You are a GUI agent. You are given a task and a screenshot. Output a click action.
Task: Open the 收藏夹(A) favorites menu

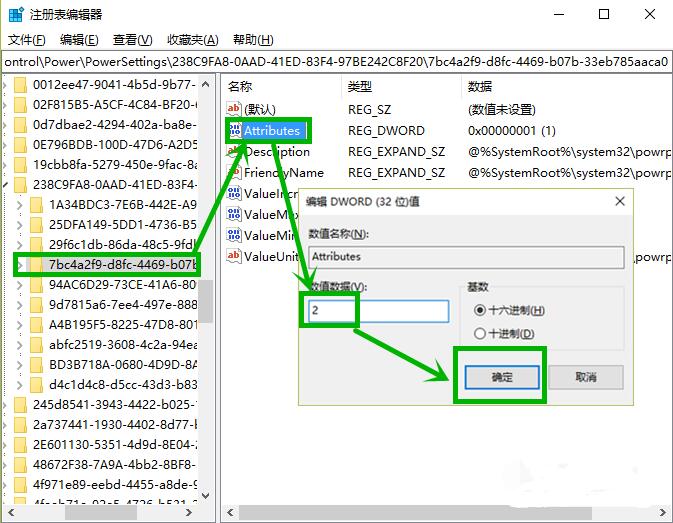tap(193, 40)
